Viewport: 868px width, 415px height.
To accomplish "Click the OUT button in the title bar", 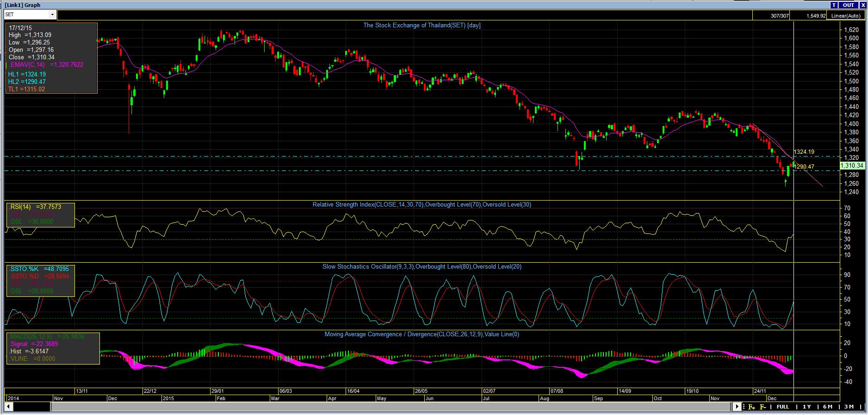I will 849,5.
